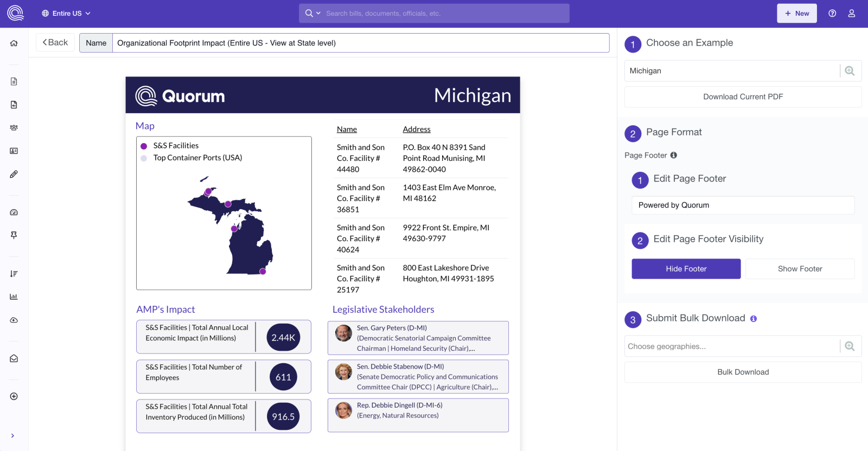The image size is (868, 451).
Task: Click Download Current PDF button
Action: coord(743,97)
